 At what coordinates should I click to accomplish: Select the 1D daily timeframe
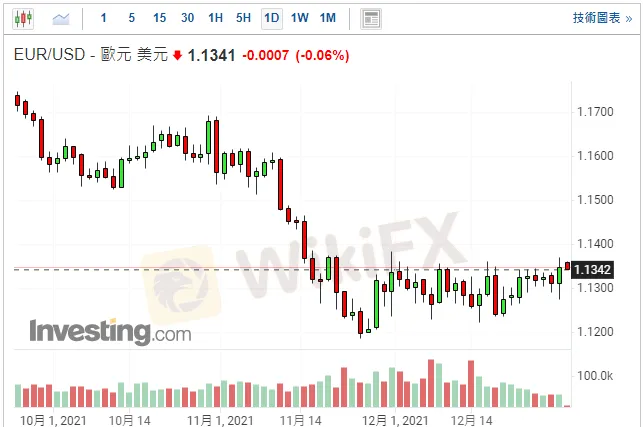click(x=271, y=18)
